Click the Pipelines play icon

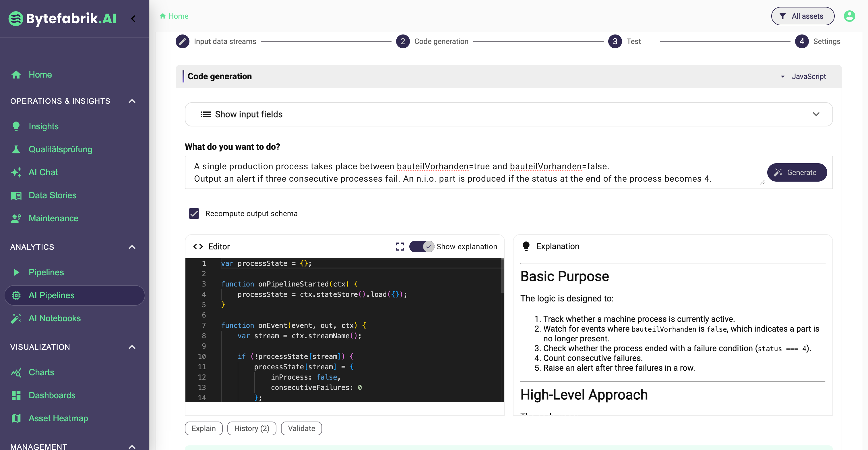(16, 272)
